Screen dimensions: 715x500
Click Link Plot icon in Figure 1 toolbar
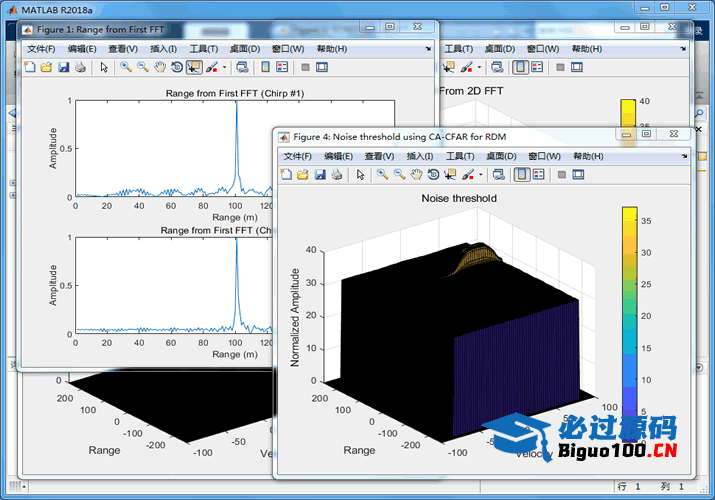point(242,67)
